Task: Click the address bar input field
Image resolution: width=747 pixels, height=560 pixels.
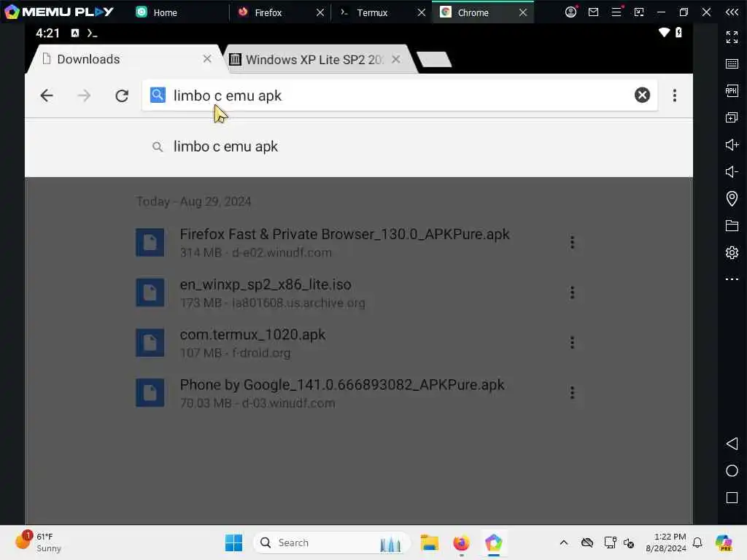Action: click(x=400, y=96)
